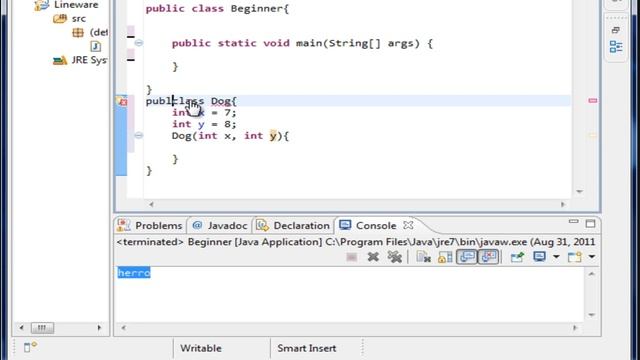
Task: Click Writable in the status bar
Action: pyautogui.click(x=201, y=348)
